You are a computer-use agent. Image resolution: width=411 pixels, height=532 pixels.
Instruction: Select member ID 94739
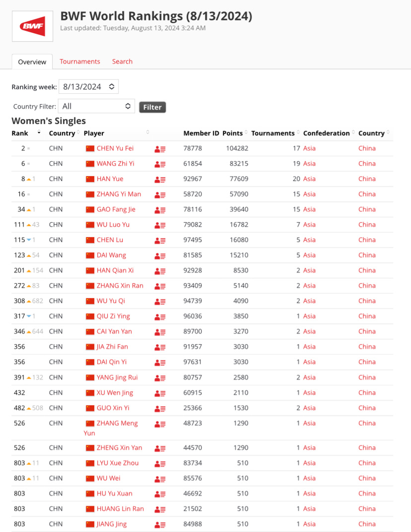[193, 301]
